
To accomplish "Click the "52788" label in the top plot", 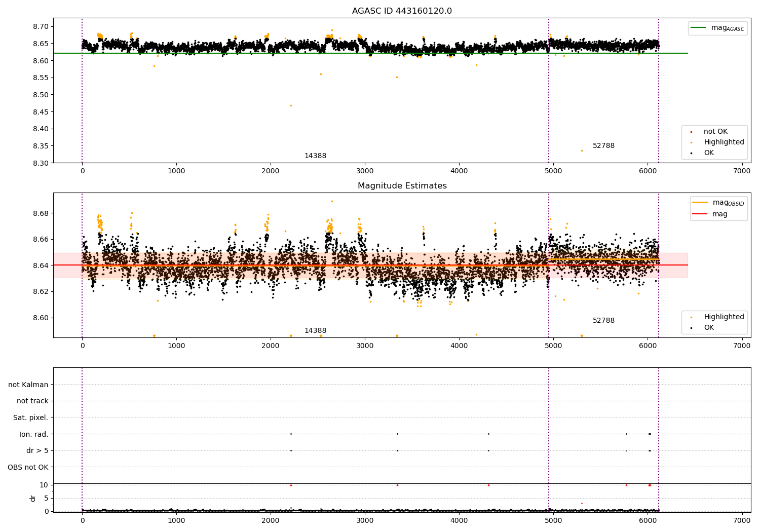I will click(603, 146).
